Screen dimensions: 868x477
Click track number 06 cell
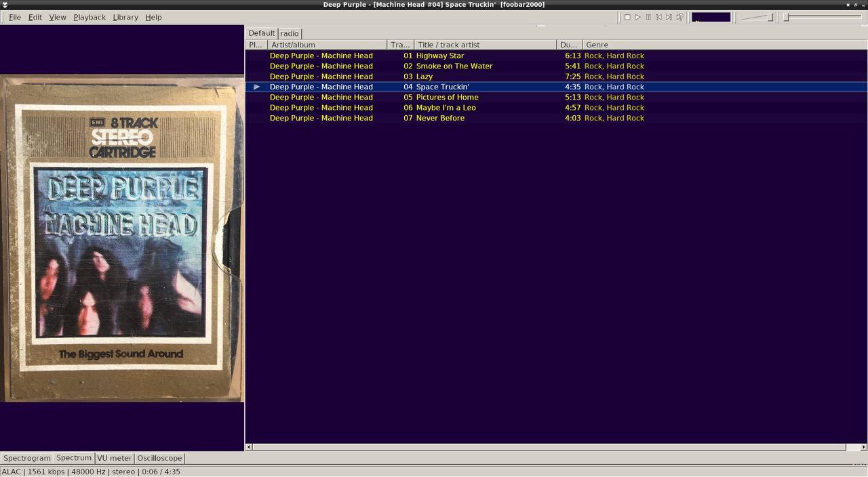pos(408,108)
